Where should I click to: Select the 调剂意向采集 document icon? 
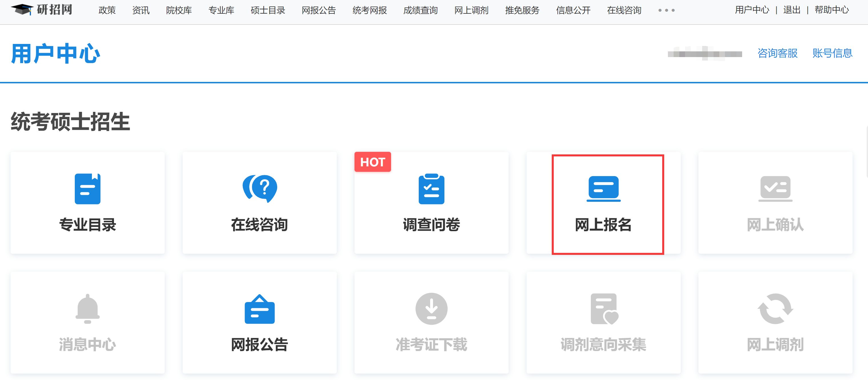pos(603,309)
